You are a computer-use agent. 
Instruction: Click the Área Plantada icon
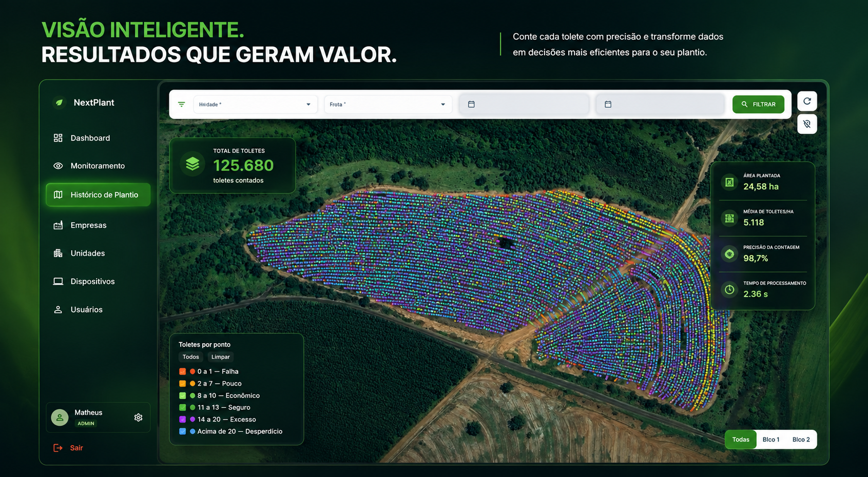(729, 182)
